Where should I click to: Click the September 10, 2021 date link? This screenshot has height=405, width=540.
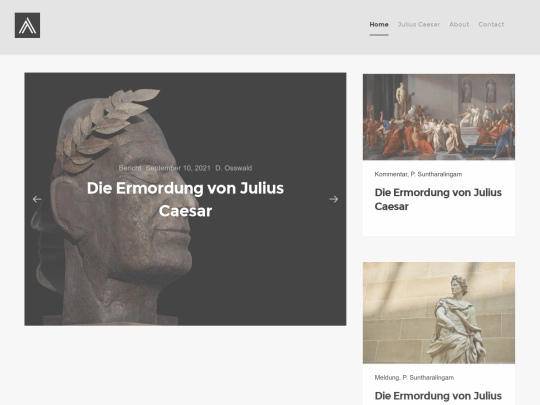[178, 168]
